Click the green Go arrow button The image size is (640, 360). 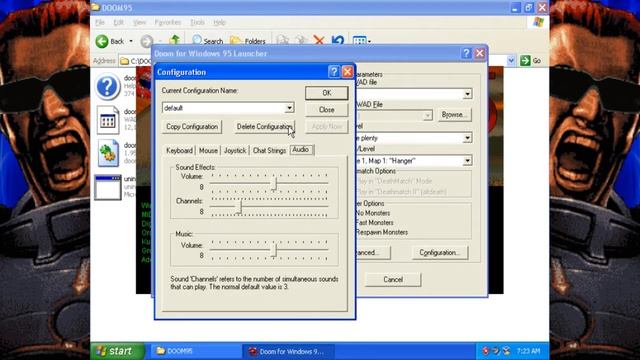pos(525,61)
